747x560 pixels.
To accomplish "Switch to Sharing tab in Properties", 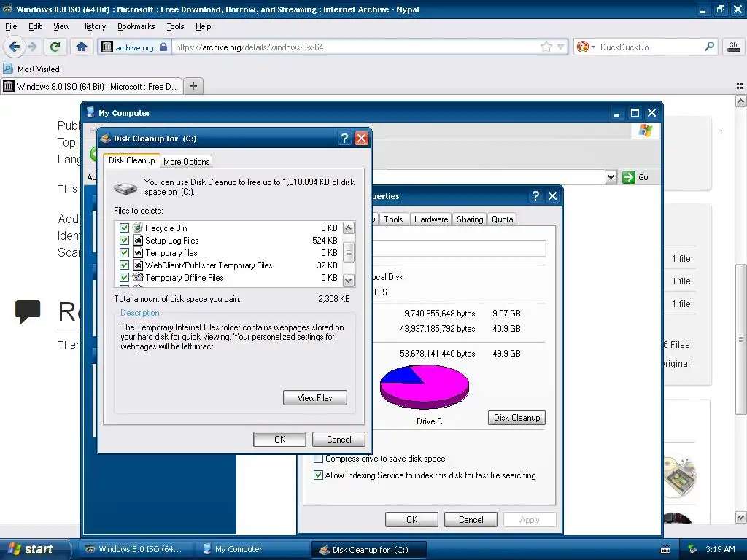I will pos(470,219).
